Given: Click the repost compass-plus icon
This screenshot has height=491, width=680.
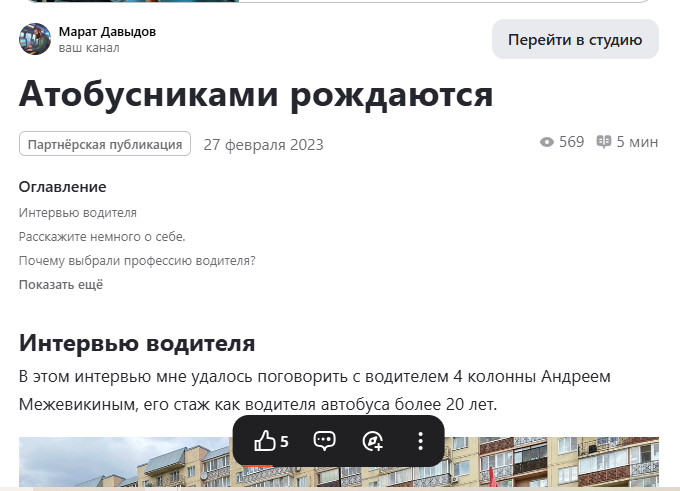Looking at the screenshot, I should [373, 441].
